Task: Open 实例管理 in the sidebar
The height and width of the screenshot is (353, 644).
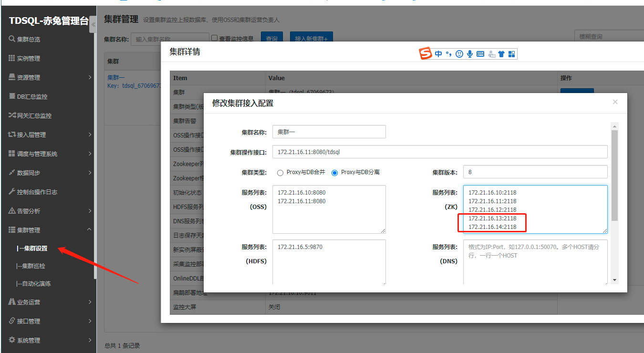Action: [x=29, y=58]
